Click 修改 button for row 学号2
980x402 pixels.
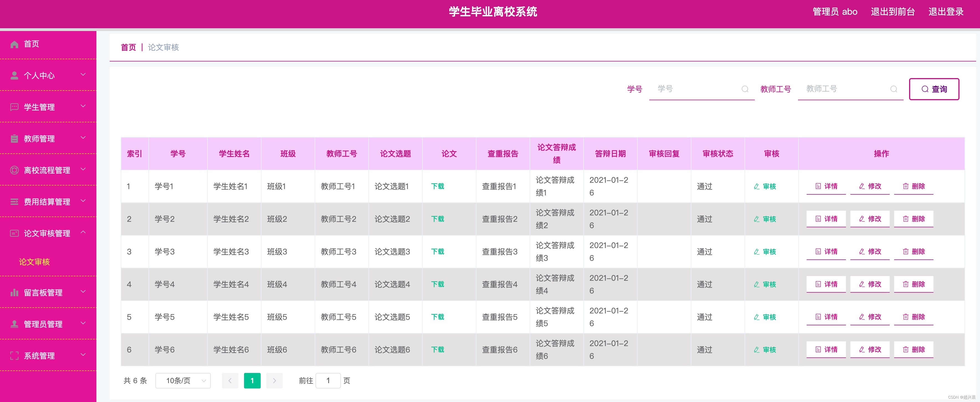[x=870, y=219]
